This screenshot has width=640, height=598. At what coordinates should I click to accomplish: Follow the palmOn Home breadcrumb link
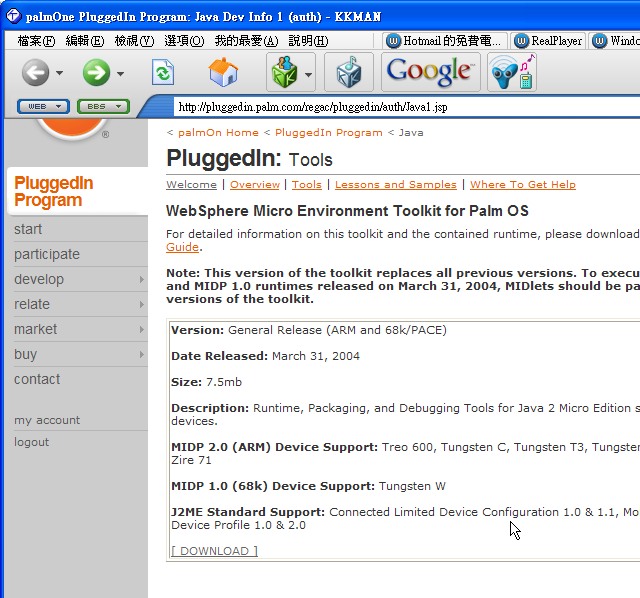(x=218, y=133)
